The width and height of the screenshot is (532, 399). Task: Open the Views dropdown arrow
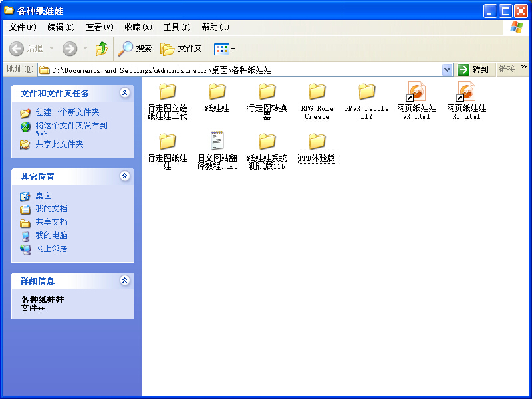pos(233,49)
